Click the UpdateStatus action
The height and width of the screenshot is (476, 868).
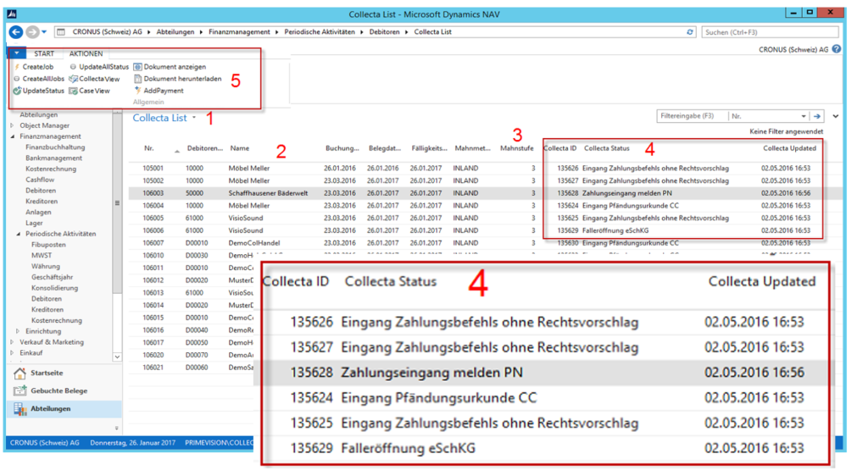[39, 91]
